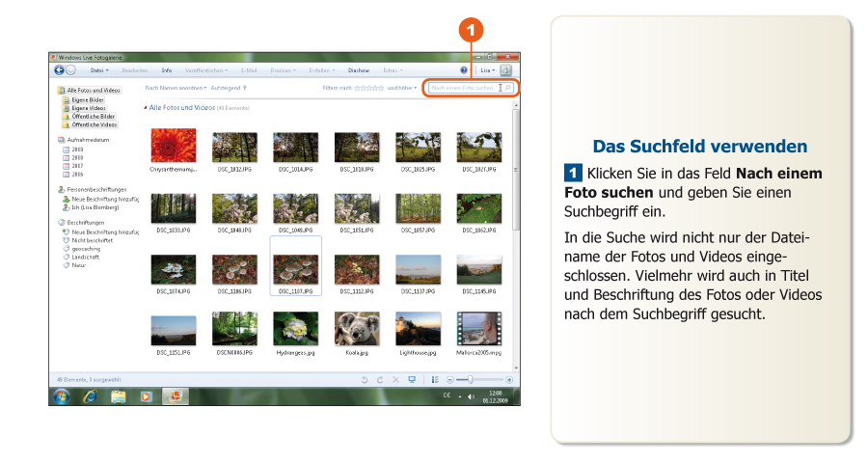Open the blue help icon
868x463 pixels.
click(464, 70)
